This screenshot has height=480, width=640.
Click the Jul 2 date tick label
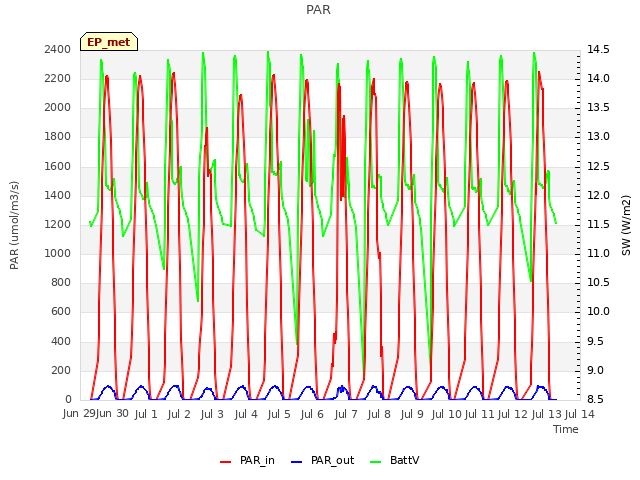(179, 414)
